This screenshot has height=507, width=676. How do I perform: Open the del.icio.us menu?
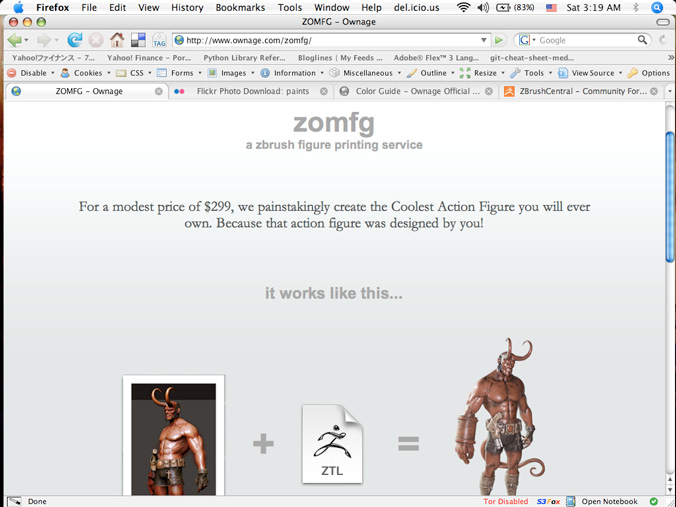point(416,7)
